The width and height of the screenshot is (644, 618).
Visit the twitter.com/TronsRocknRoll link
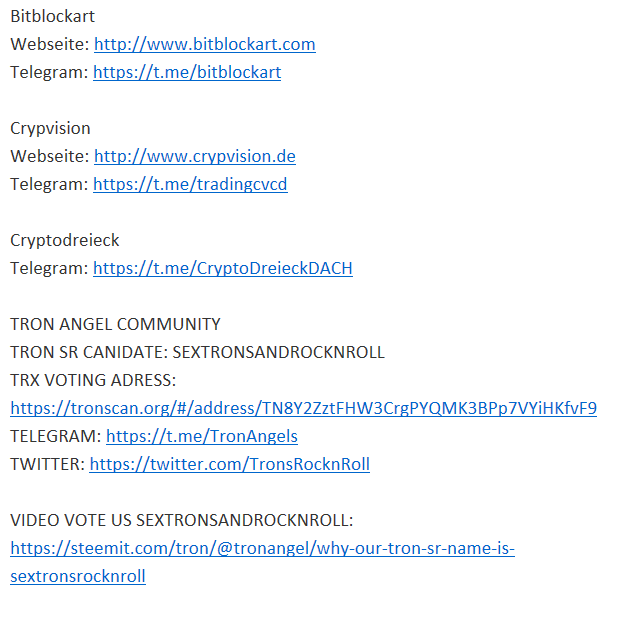230,464
